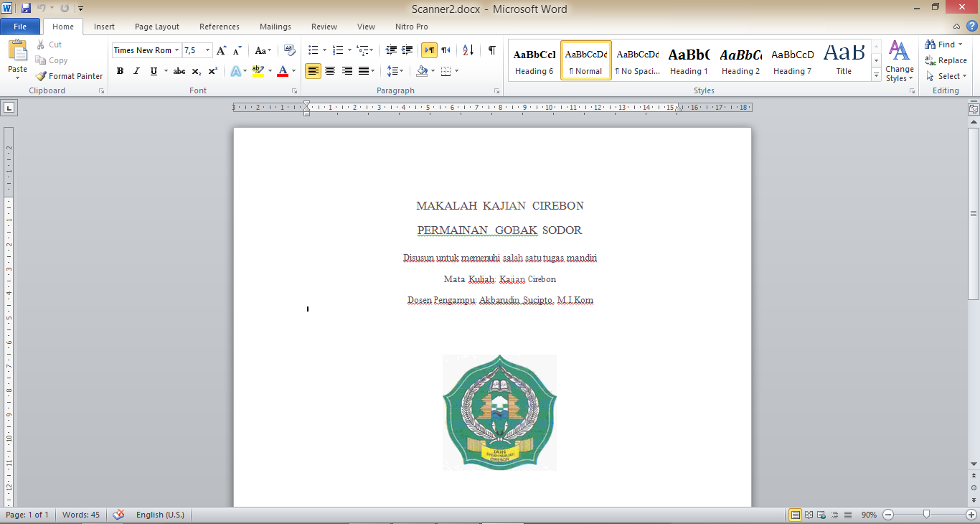Toggle Italic formatting
980x524 pixels.
point(136,71)
